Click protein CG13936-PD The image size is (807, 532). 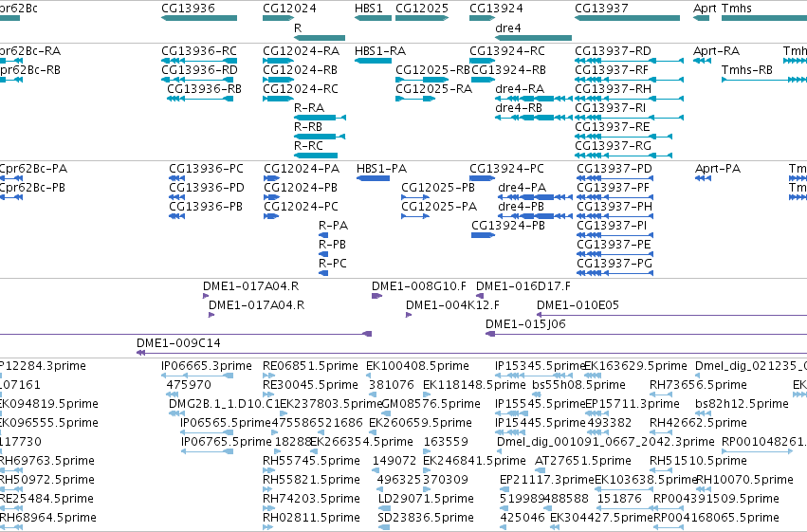(207, 188)
